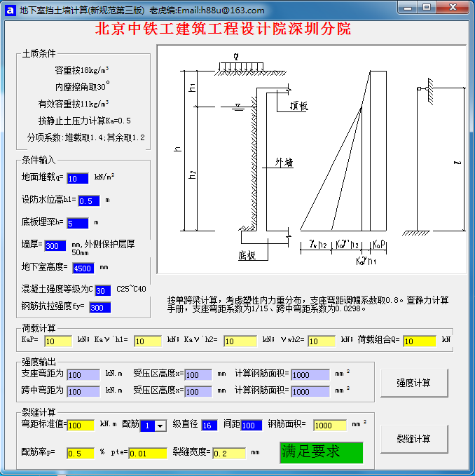Click the 按静止土压力计算Ka=0.5 text
Viewport: 475px width, 476px height.
coord(84,121)
